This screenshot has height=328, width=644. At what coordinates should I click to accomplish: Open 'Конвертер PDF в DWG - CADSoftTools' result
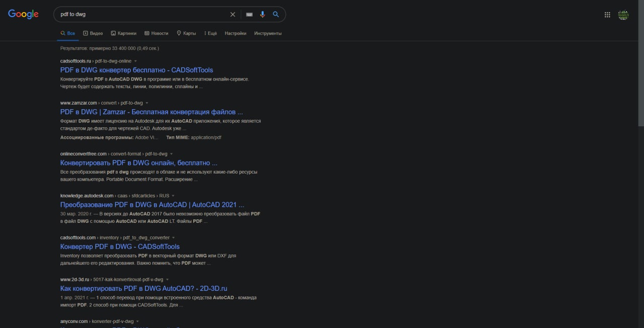click(x=120, y=247)
